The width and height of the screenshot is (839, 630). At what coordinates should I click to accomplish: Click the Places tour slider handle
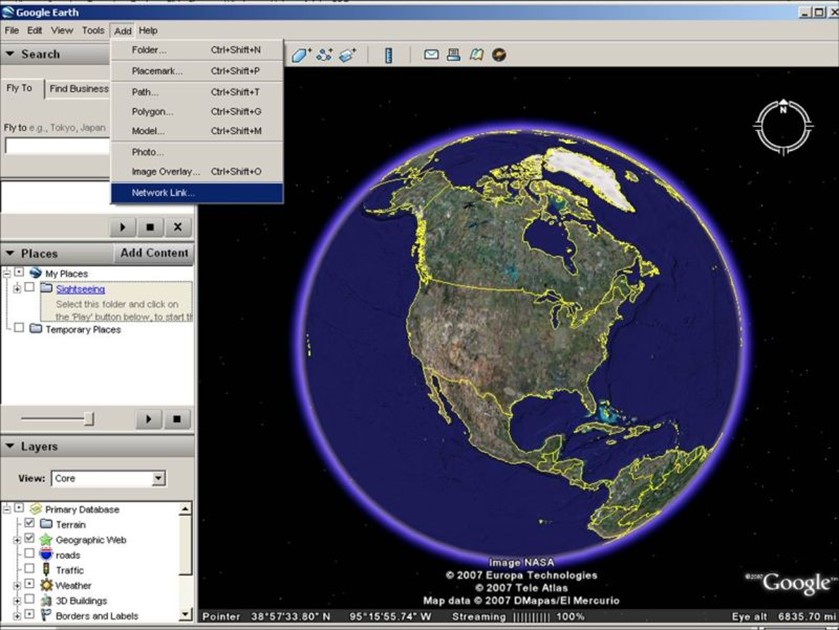click(89, 419)
